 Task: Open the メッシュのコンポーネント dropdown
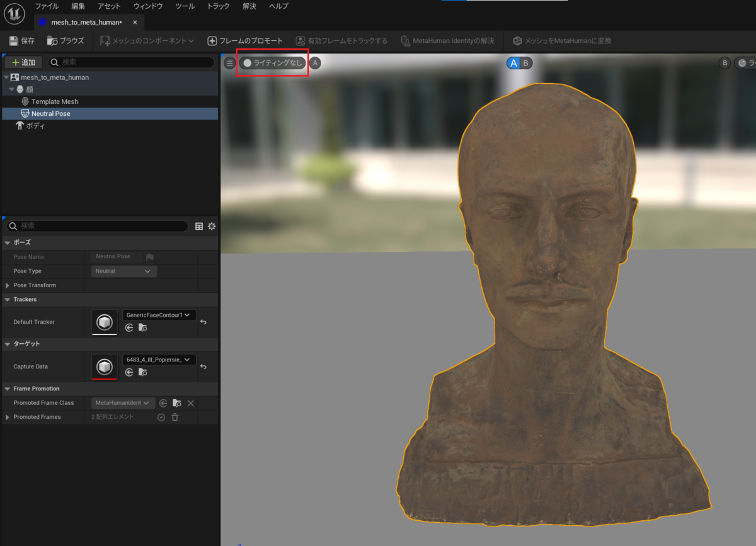[147, 41]
